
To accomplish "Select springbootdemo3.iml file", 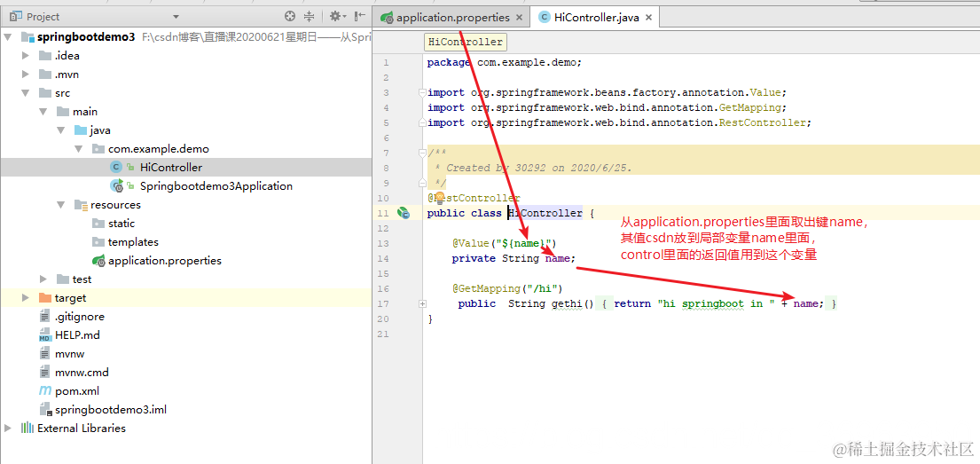I will (x=111, y=410).
